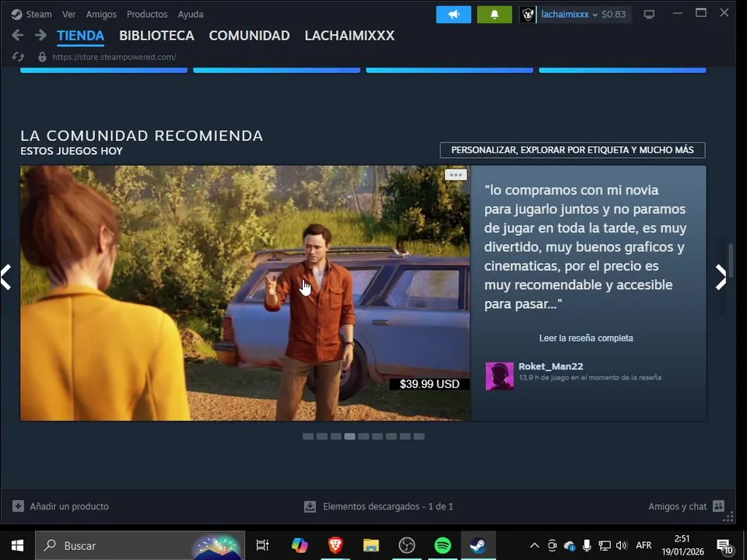Click the $0.83 wallet balance
The height and width of the screenshot is (560, 747).
pos(614,14)
